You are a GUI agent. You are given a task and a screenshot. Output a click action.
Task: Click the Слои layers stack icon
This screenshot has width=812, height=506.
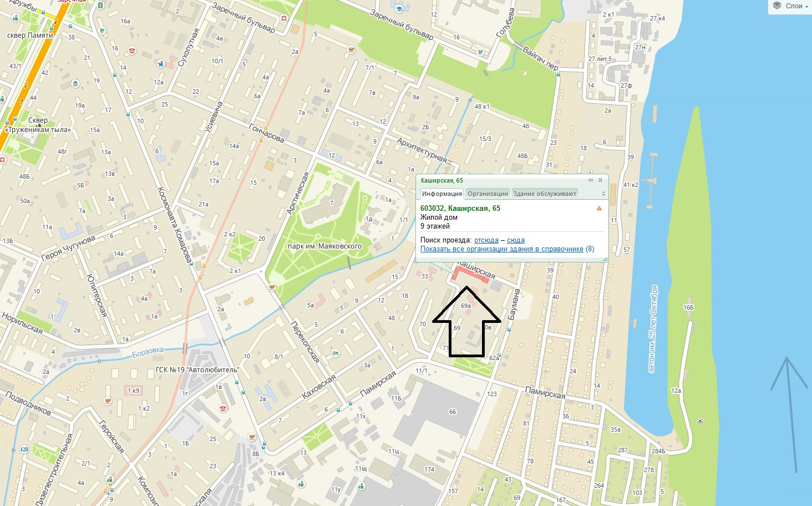pyautogui.click(x=777, y=6)
